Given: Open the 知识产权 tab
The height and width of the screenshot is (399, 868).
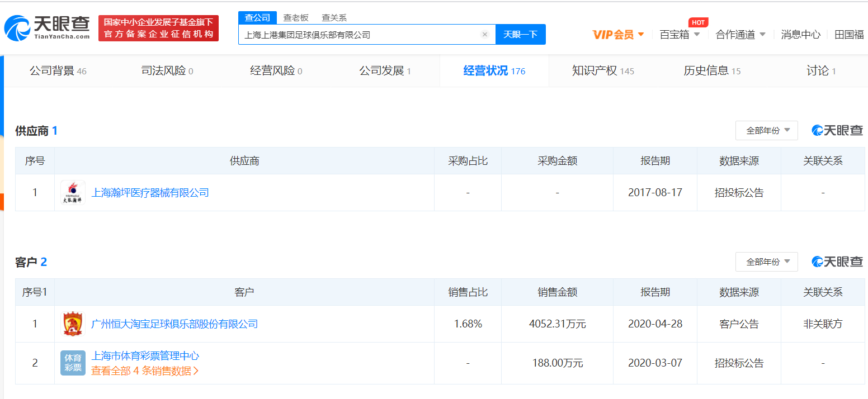Looking at the screenshot, I should coord(603,71).
